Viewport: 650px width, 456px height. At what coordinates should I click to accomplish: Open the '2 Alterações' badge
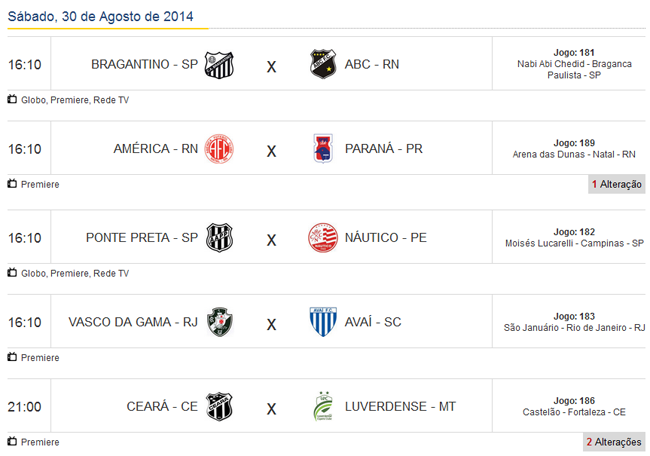614,441
